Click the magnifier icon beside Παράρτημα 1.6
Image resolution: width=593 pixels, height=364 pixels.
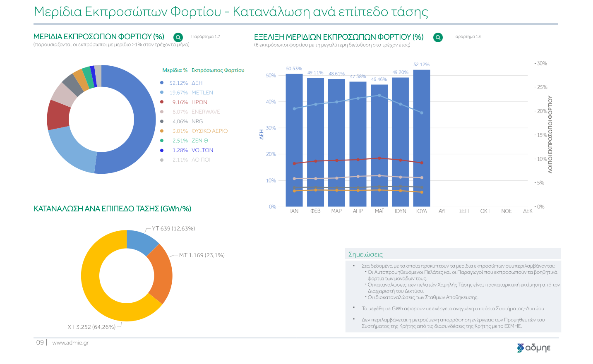pos(438,37)
